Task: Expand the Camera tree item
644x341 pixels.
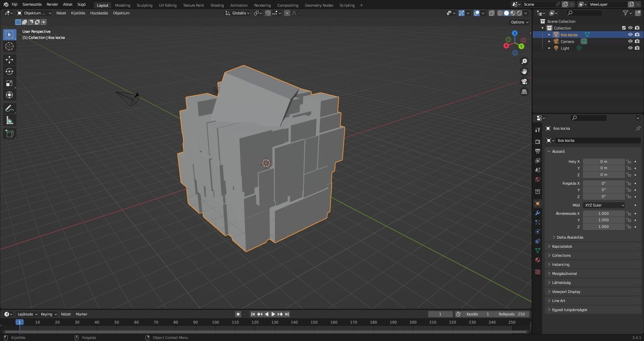Action: tap(549, 42)
